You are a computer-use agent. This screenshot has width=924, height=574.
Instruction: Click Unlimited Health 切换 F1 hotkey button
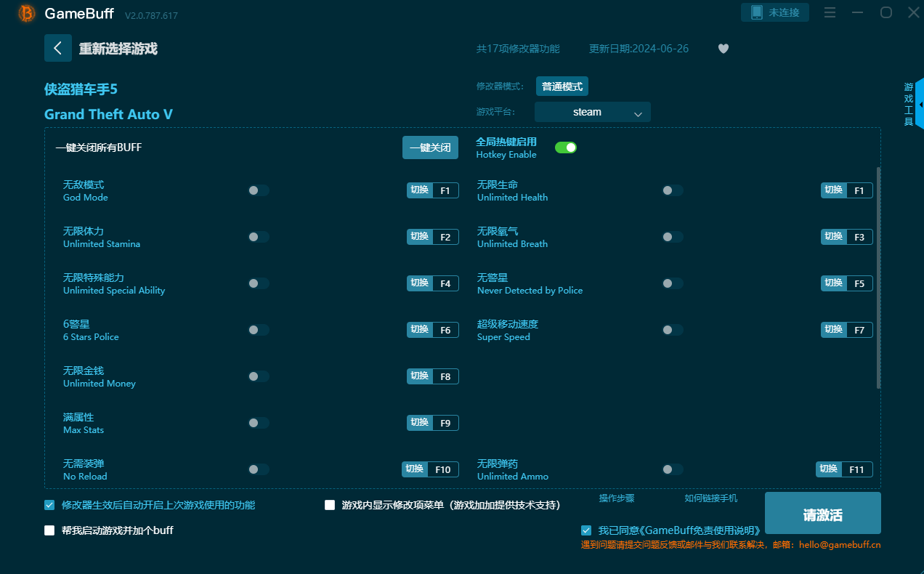click(x=847, y=190)
